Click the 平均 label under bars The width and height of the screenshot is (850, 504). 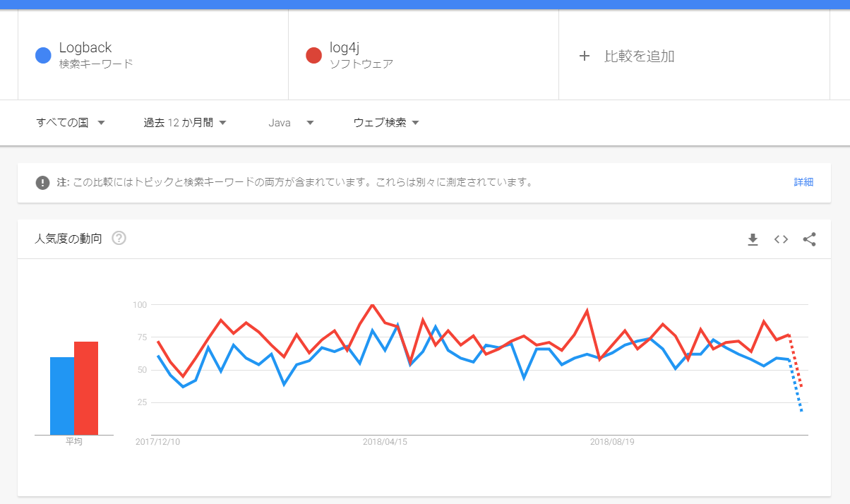(x=74, y=442)
